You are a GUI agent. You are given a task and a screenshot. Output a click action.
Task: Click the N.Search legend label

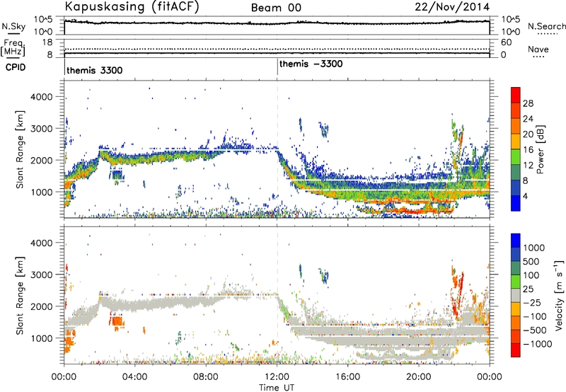(546, 26)
